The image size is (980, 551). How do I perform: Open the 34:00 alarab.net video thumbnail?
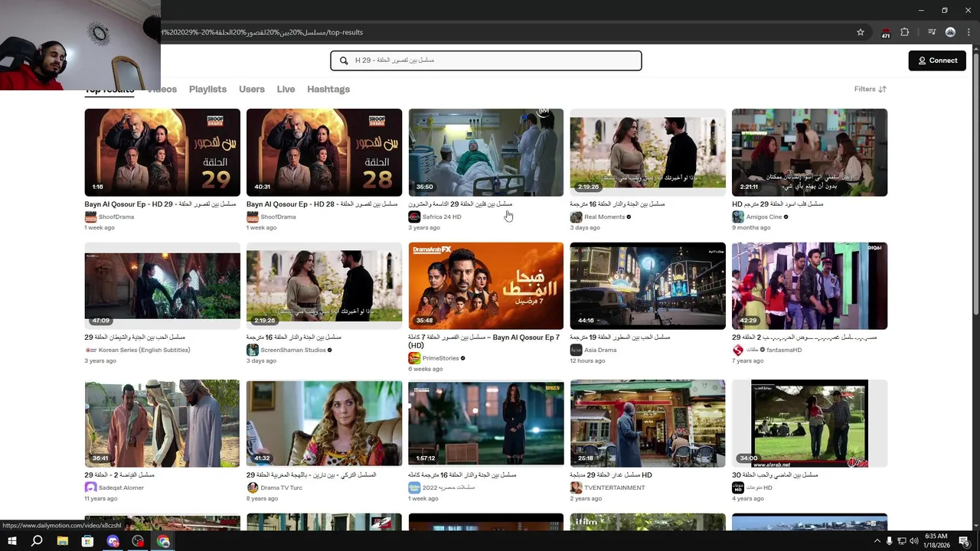tap(809, 423)
